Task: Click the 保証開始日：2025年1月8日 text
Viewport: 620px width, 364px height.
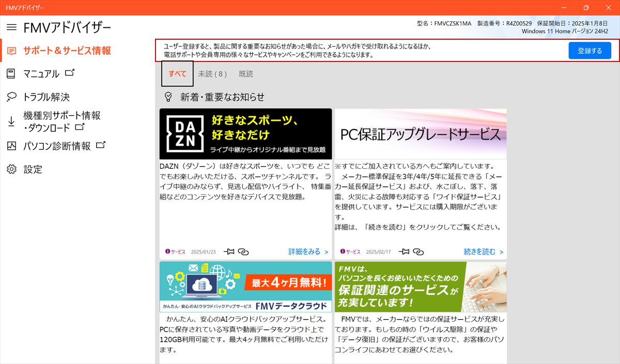Action: pos(573,23)
